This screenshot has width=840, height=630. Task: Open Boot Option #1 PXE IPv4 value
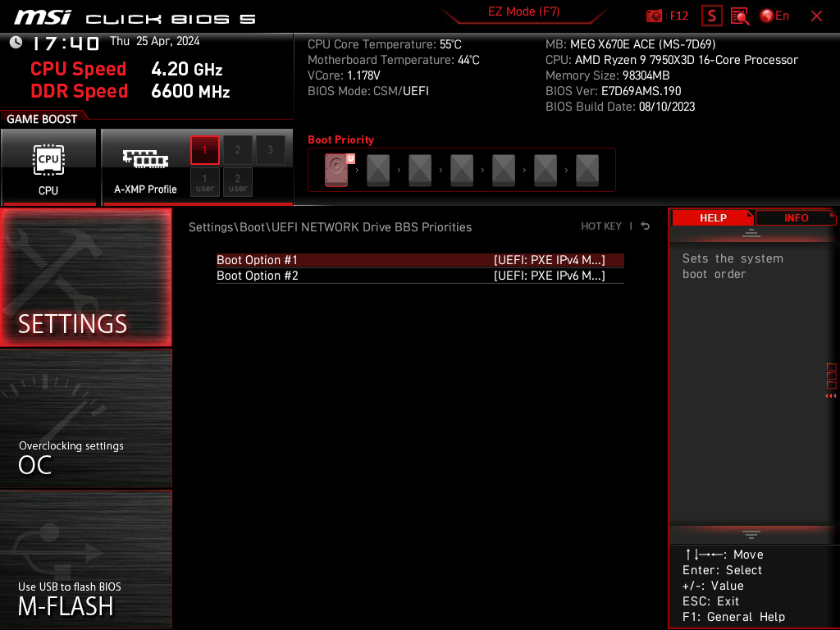click(549, 260)
